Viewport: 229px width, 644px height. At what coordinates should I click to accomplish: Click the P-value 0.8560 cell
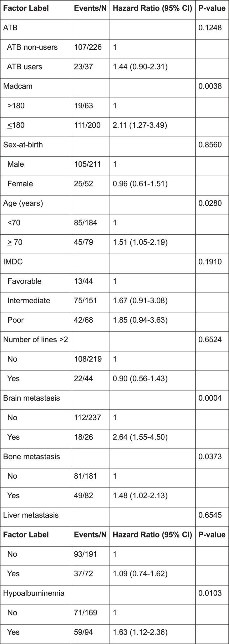(x=210, y=145)
